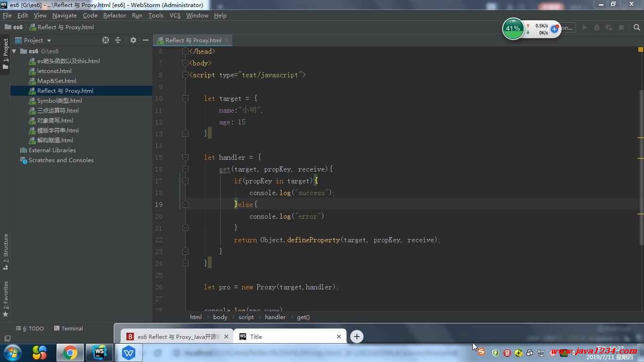
Task: Click the Collapse All icon in Project panel
Action: click(x=118, y=40)
